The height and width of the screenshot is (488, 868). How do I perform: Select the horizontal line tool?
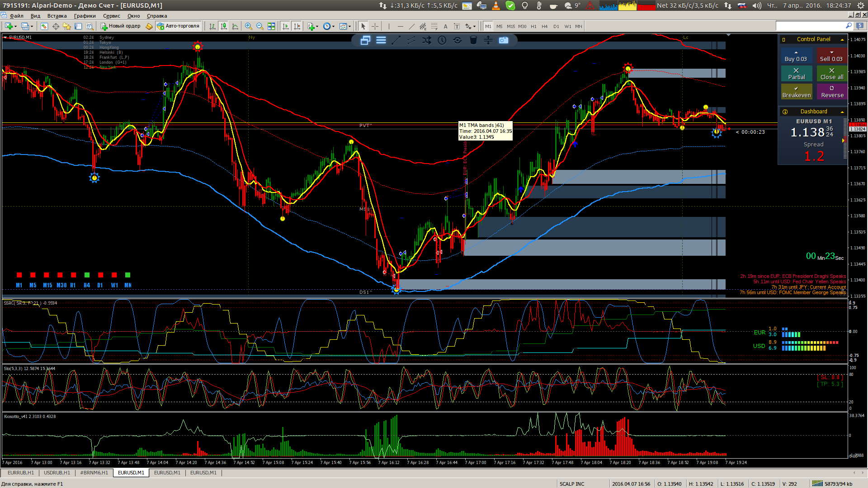pyautogui.click(x=400, y=26)
